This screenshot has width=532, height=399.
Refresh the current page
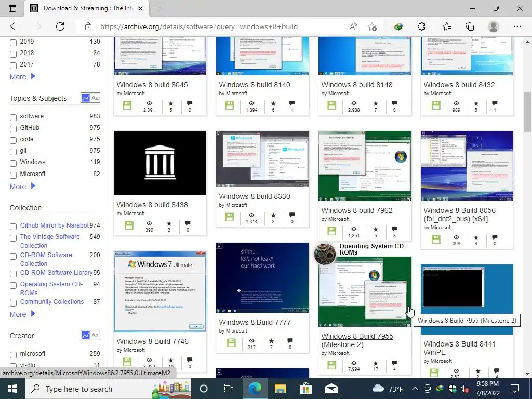(x=60, y=26)
